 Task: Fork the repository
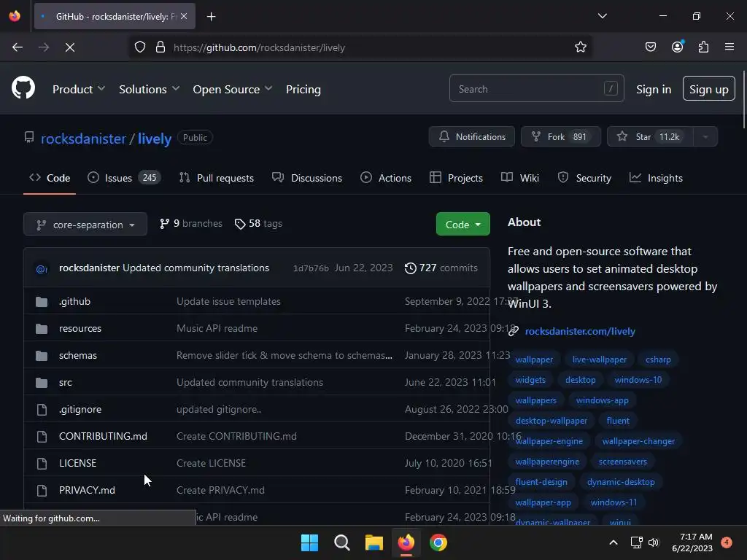tap(561, 136)
